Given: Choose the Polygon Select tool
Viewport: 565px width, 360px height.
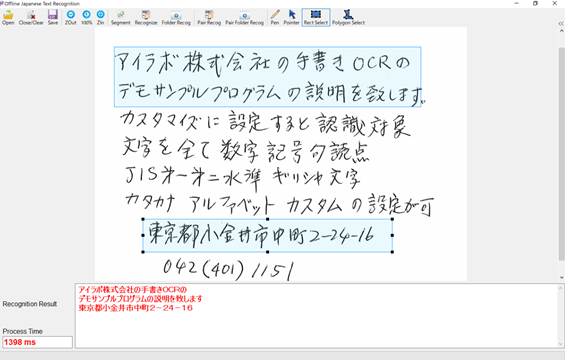Looking at the screenshot, I should pyautogui.click(x=348, y=17).
